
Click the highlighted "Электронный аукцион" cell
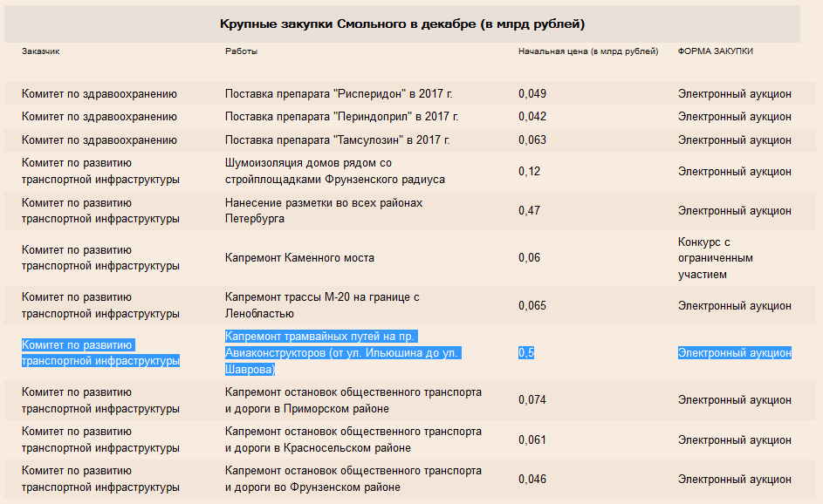pos(734,353)
